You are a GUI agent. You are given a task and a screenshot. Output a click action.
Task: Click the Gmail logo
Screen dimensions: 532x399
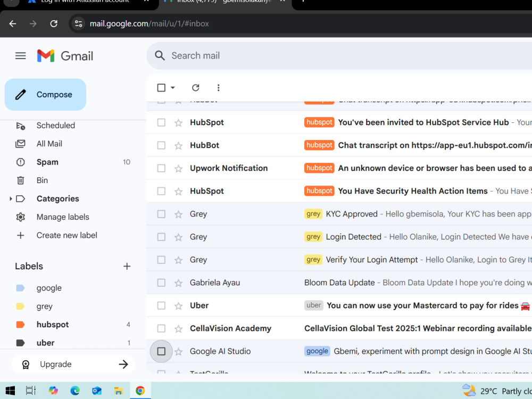(65, 56)
